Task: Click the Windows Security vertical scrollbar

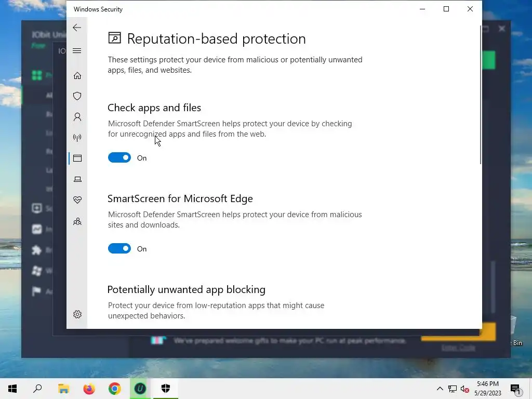Action: point(480,95)
